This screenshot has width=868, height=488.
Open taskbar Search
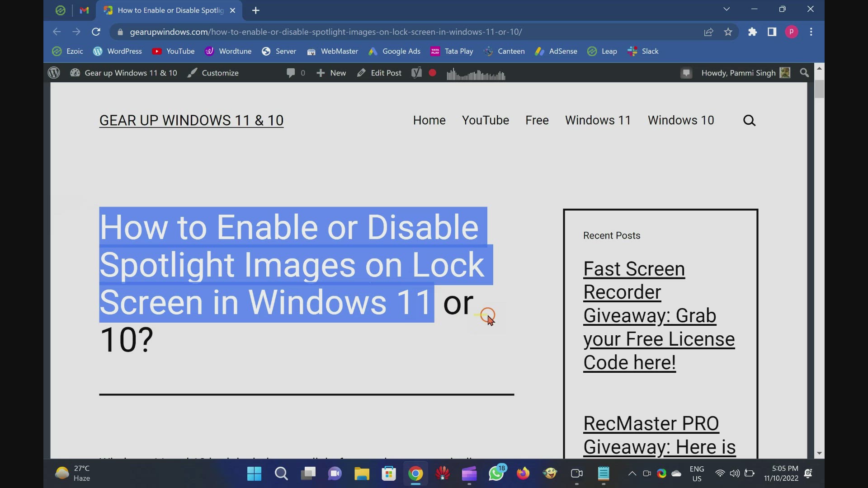click(x=281, y=474)
